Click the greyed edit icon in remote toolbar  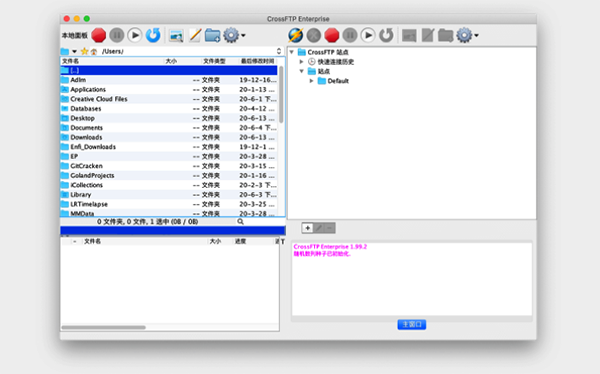tap(427, 35)
